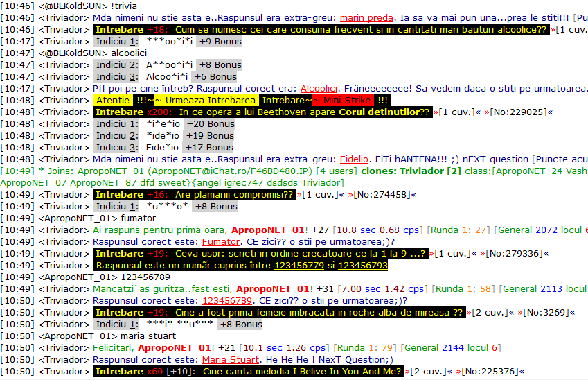Click the Beethoven 'Corul detinutilor' question
The height and width of the screenshot is (380, 588).
(x=263, y=112)
